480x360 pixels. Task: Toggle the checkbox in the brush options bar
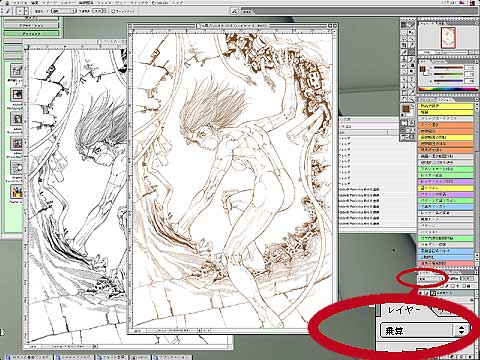tap(113, 11)
